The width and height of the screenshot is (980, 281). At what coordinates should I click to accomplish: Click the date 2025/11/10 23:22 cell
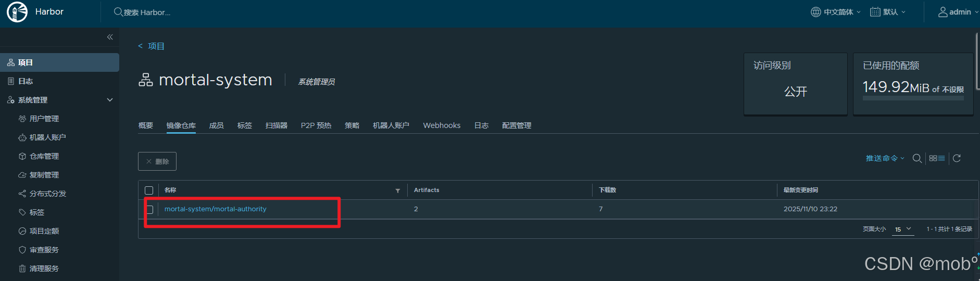[x=810, y=209]
